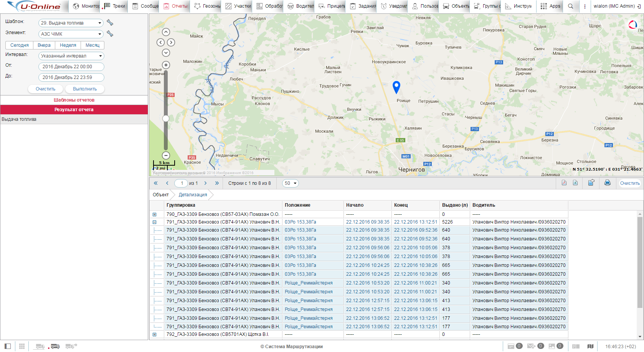Toggle unit movement direction arrows
Screen dimensions: 644x352
point(71,346)
